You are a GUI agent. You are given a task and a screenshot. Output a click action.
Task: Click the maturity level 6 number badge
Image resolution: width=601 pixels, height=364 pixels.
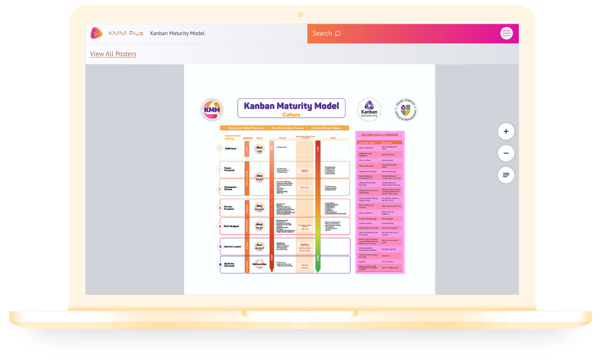(x=220, y=265)
